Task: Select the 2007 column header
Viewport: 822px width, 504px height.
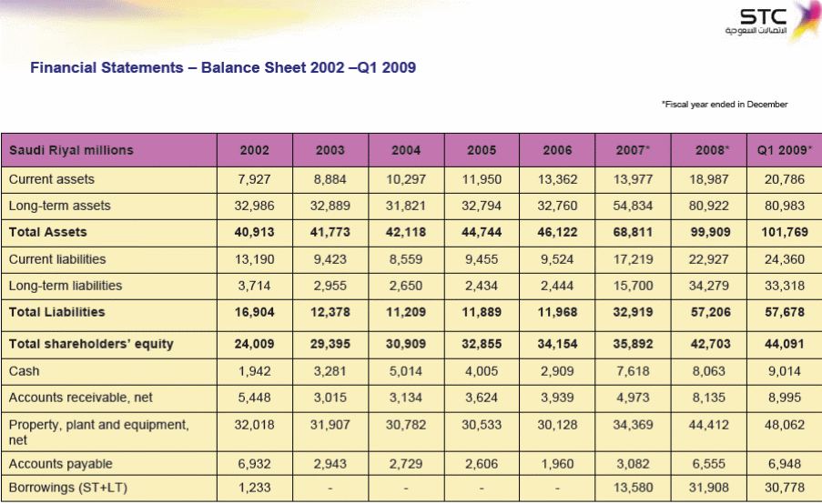Action: [x=634, y=150]
